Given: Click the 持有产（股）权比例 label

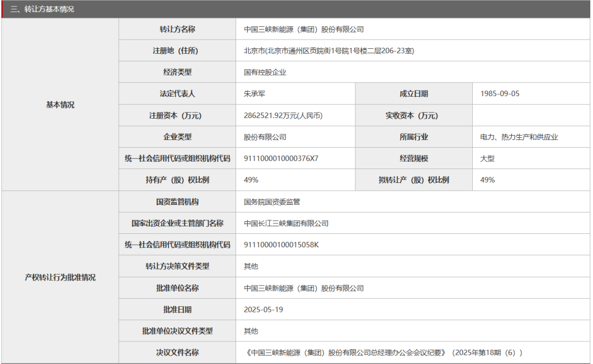Looking at the screenshot, I should coord(177,180).
